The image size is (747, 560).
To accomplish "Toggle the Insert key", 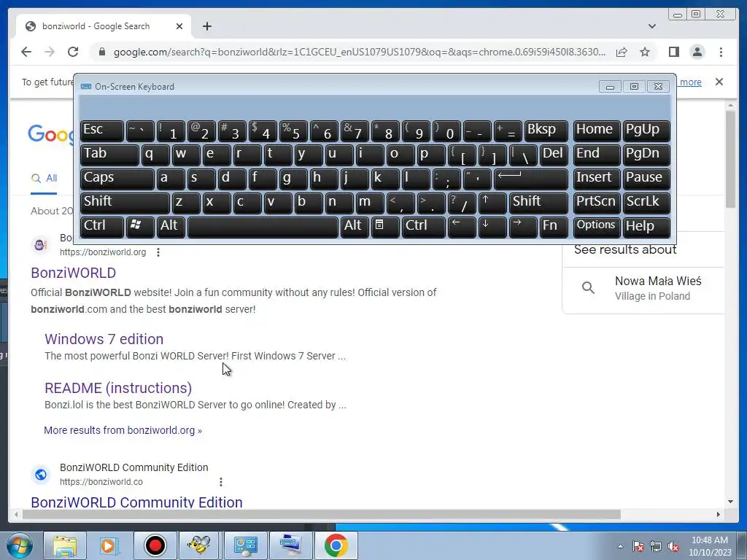I will click(597, 179).
